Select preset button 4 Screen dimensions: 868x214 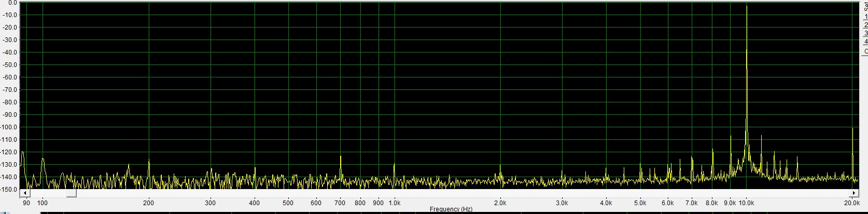point(865,42)
